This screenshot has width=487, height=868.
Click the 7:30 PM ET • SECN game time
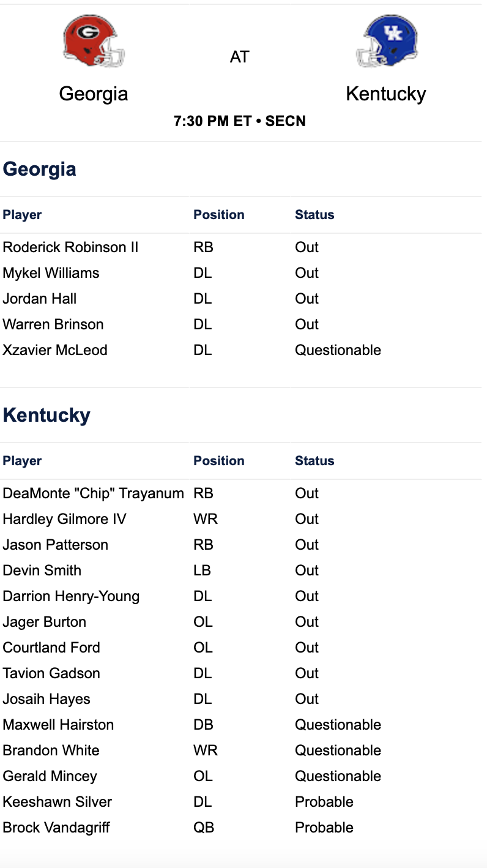pyautogui.click(x=240, y=121)
